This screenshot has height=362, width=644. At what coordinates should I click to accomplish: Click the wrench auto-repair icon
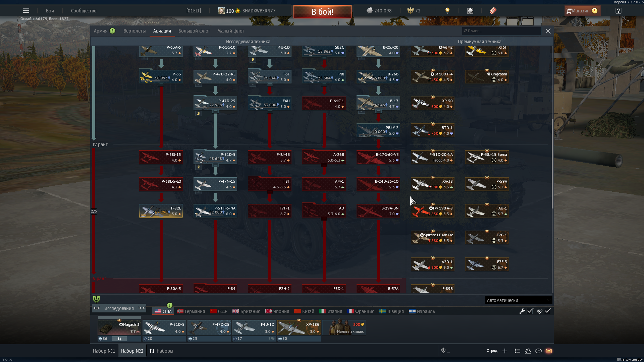pyautogui.click(x=522, y=311)
